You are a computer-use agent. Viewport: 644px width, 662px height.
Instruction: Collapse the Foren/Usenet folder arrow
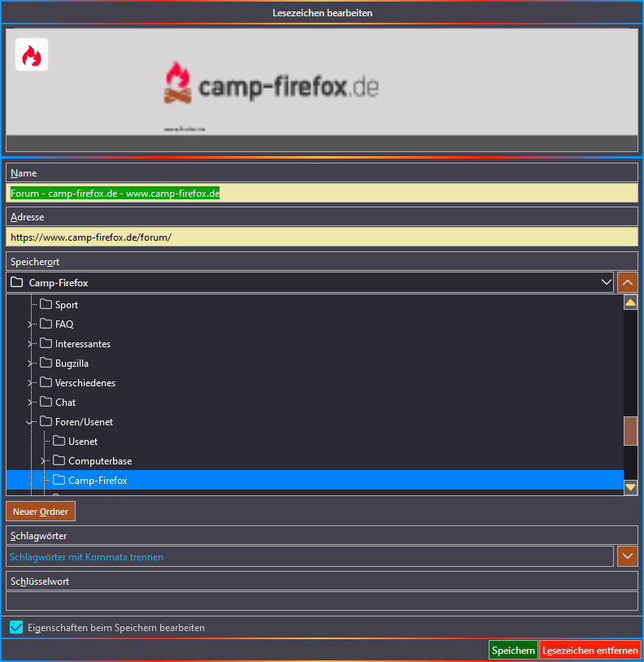(x=28, y=422)
